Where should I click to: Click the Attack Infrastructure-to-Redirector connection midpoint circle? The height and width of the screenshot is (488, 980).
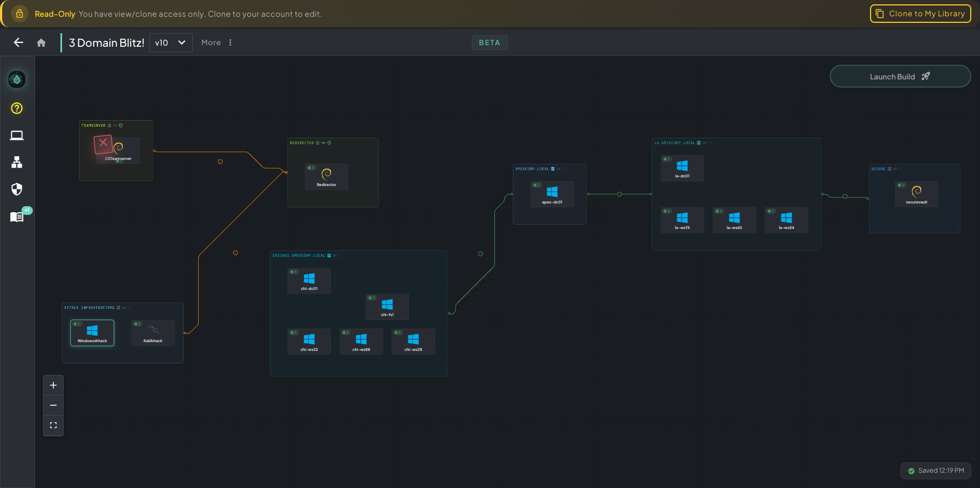[x=235, y=253]
